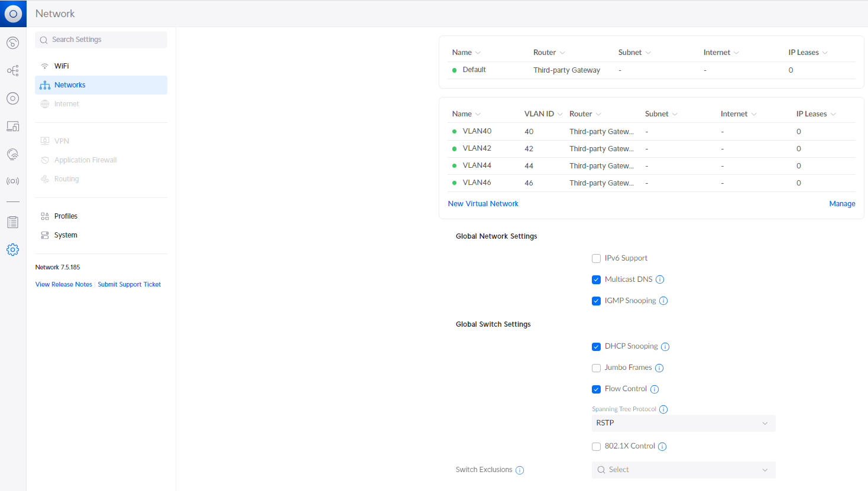Enable IPv6 Support checkbox
The height and width of the screenshot is (491, 868).
coord(596,258)
